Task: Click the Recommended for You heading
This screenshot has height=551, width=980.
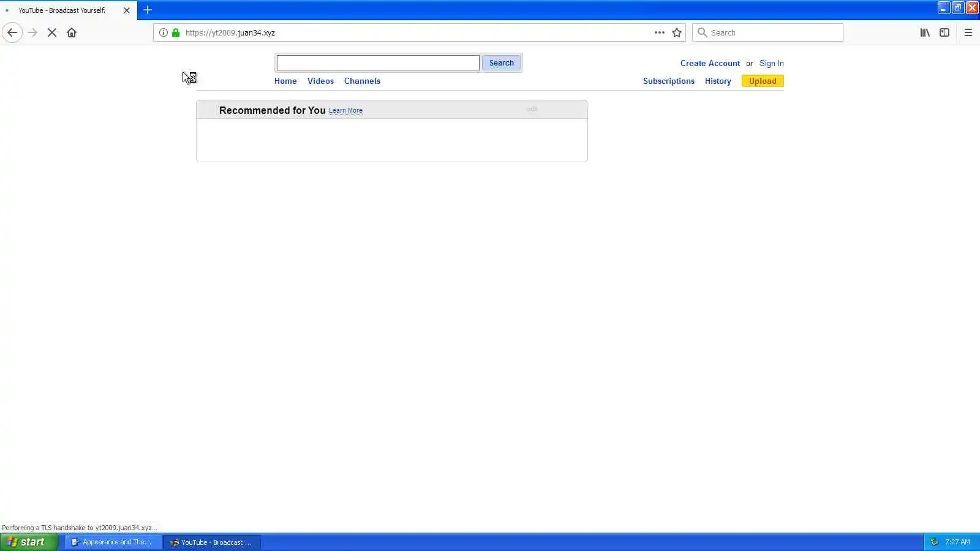Action: (272, 110)
